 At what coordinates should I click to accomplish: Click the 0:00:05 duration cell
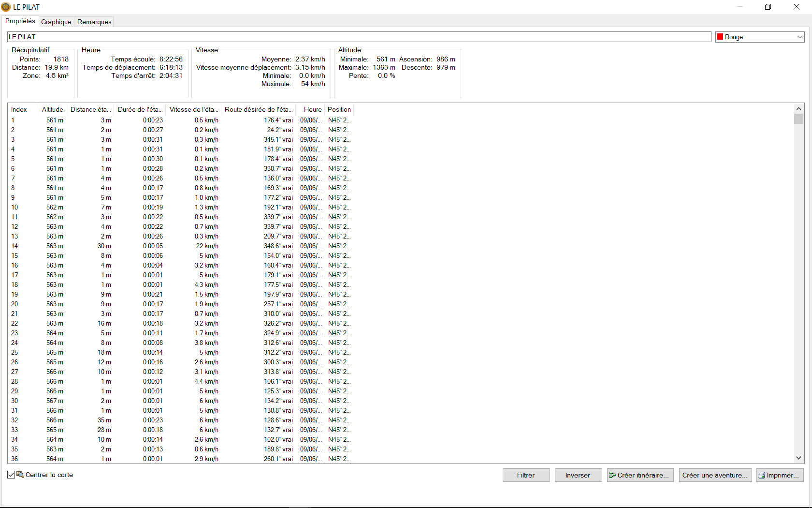(153, 246)
